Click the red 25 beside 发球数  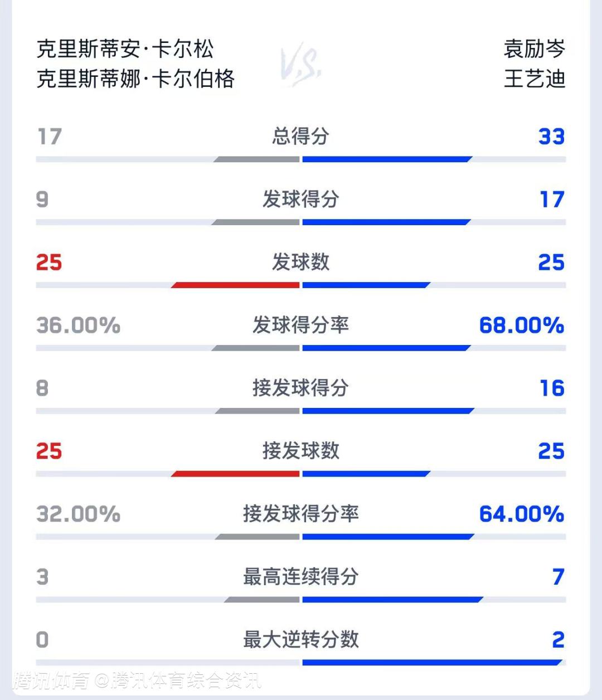pos(49,262)
